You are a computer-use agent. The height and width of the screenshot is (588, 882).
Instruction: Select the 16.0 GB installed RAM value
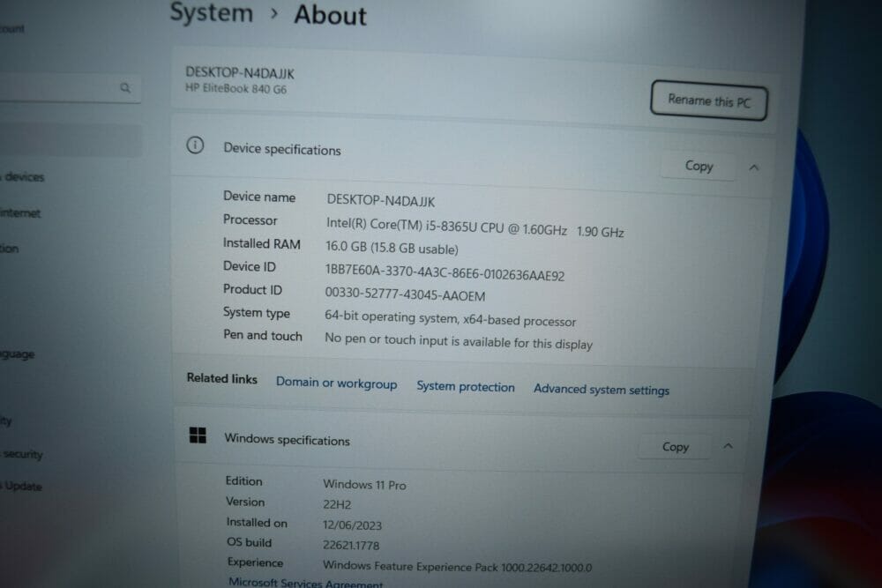pos(392,248)
